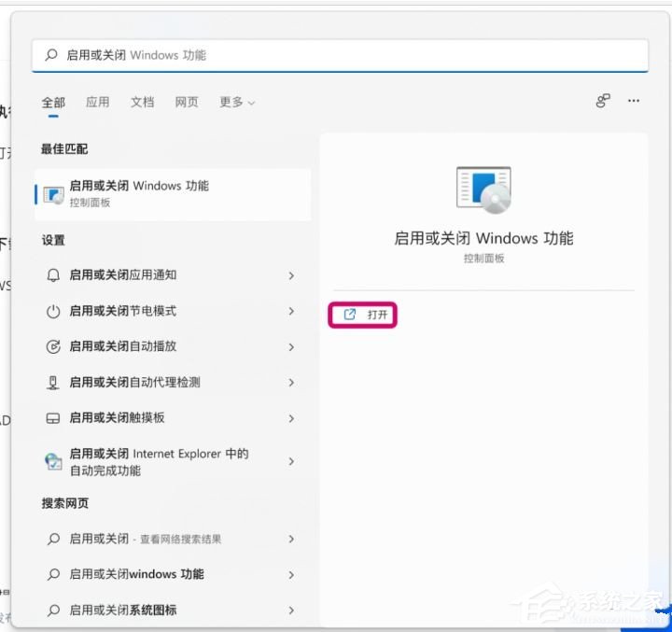Click the proxy detection icon
The width and height of the screenshot is (672, 632).
52,383
